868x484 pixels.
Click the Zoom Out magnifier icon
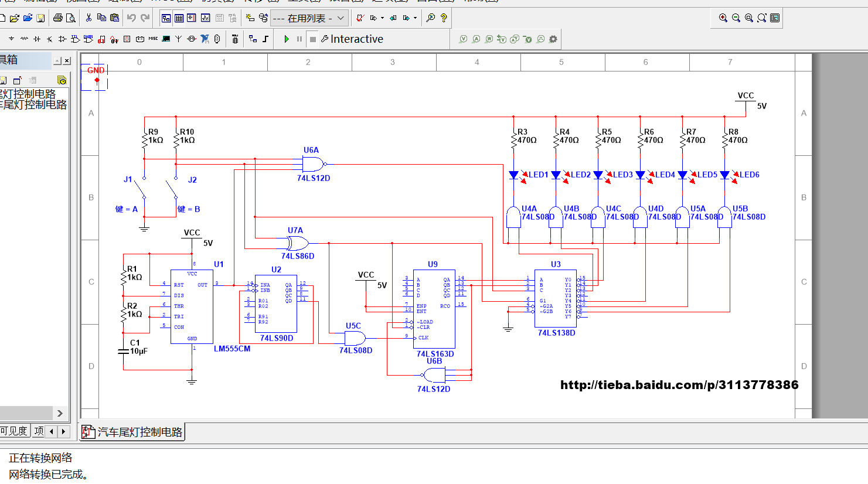[x=736, y=18]
